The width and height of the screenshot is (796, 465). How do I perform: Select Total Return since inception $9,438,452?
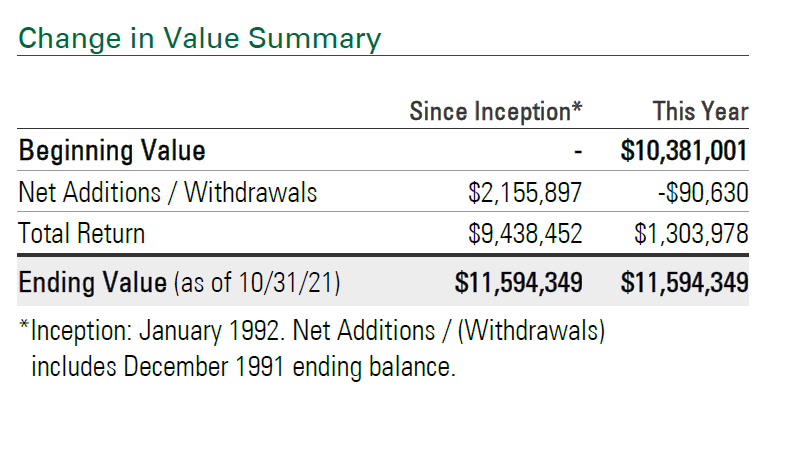525,234
